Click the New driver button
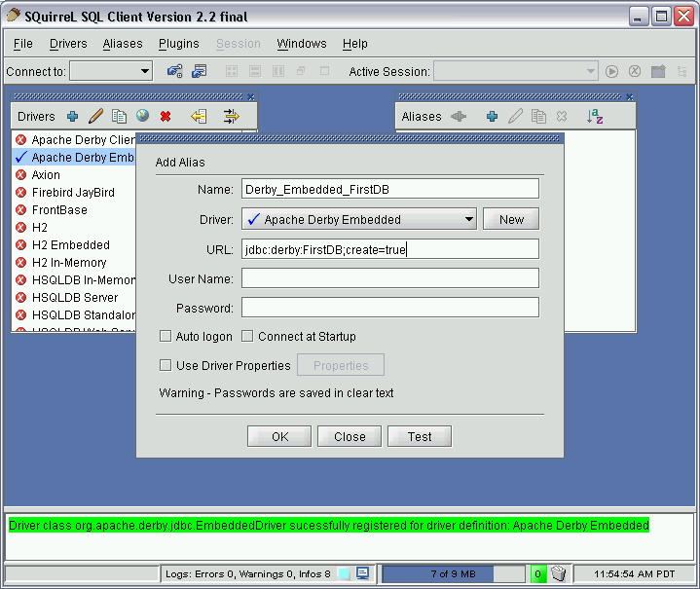This screenshot has height=589, width=700. tap(511, 219)
